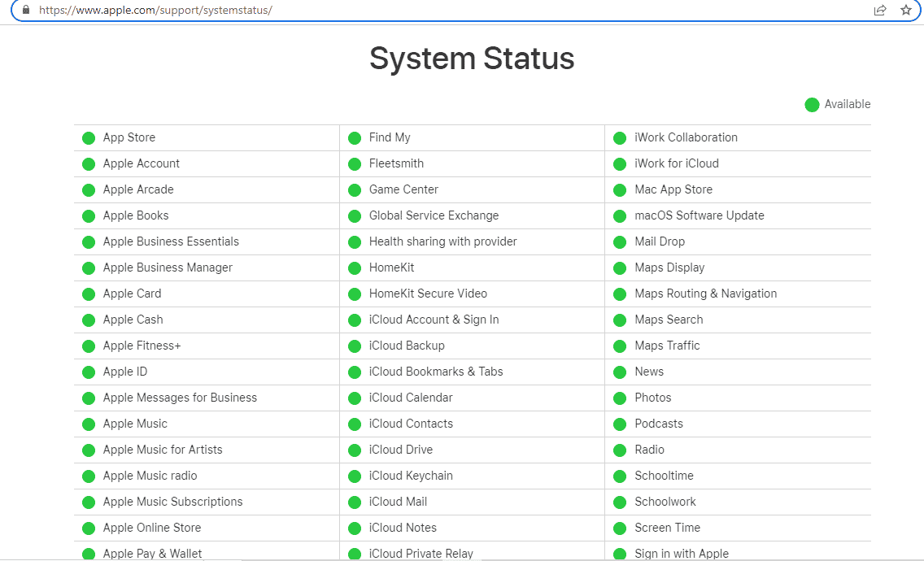Select the iCloud Notes text

click(x=403, y=528)
